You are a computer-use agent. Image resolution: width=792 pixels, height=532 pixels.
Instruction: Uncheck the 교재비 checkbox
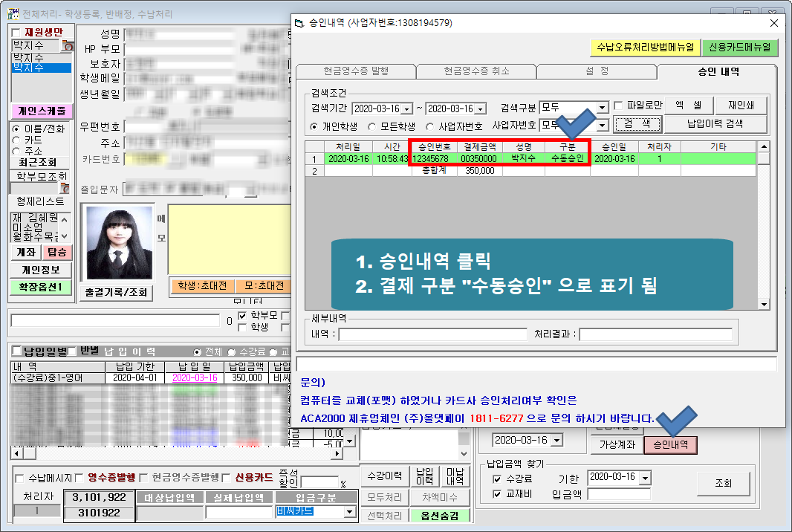click(x=496, y=493)
